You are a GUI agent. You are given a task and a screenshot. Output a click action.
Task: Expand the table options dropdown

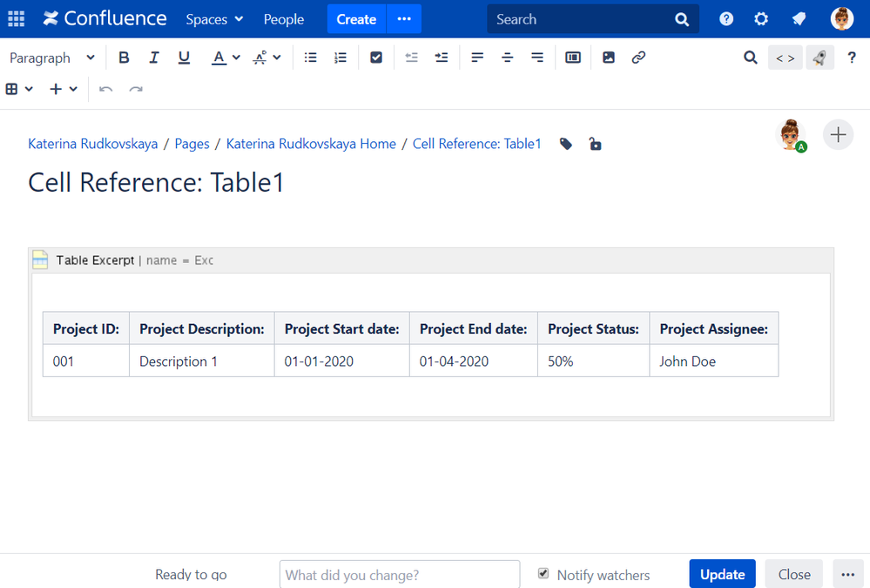(x=19, y=89)
